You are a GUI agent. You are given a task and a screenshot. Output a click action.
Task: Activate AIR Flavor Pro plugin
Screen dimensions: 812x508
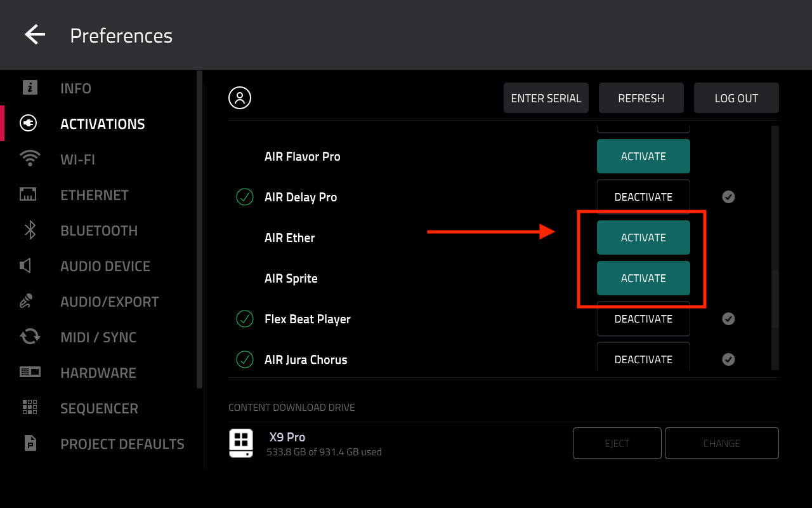(x=643, y=156)
